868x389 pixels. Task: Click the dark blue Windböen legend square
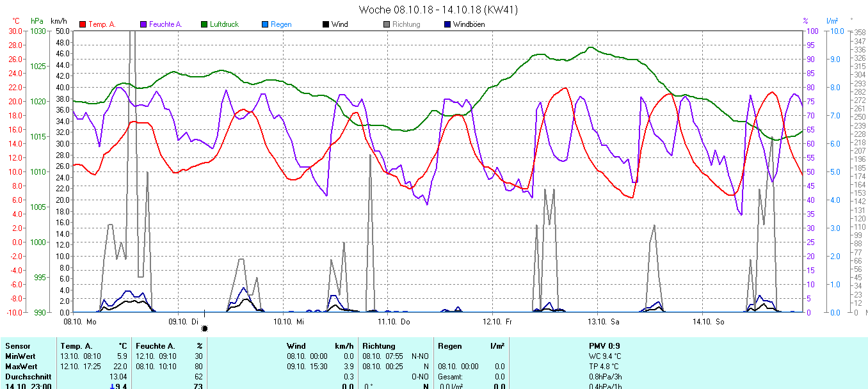pos(447,25)
